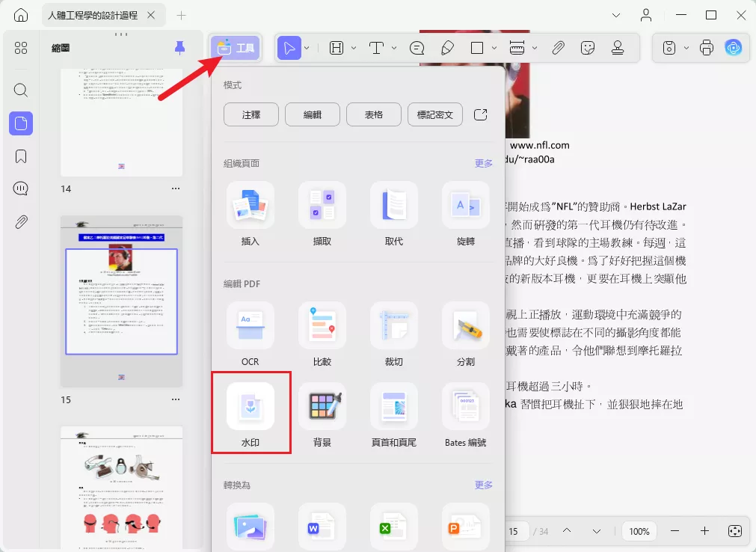Expand the text tool dropdown arrow

[394, 48]
